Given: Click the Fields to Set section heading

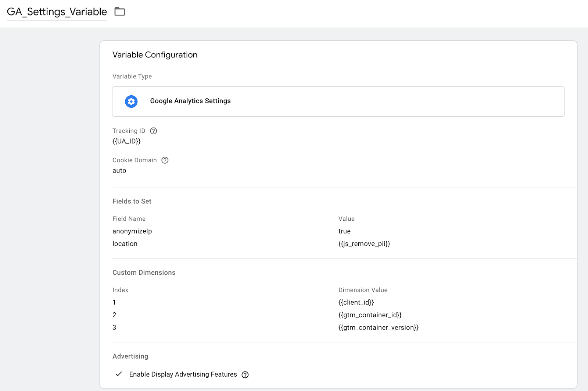Looking at the screenshot, I should [x=132, y=202].
